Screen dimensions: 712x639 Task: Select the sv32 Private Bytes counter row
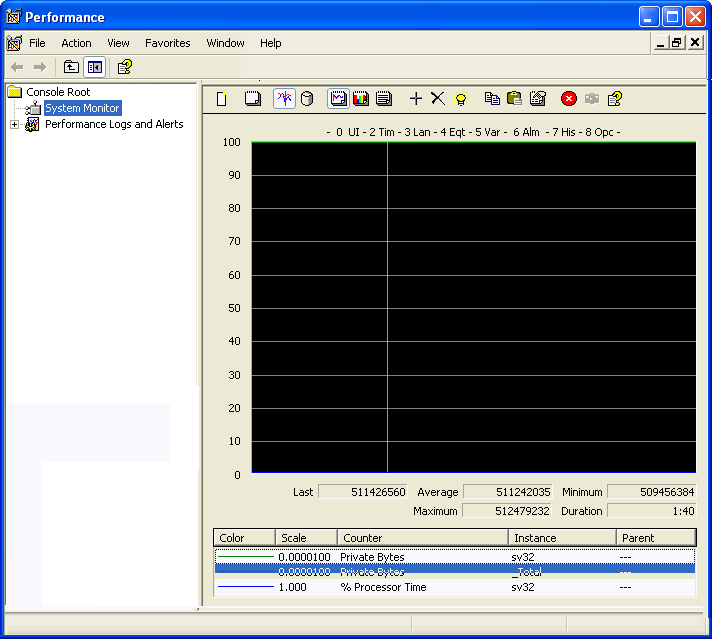(x=455, y=557)
